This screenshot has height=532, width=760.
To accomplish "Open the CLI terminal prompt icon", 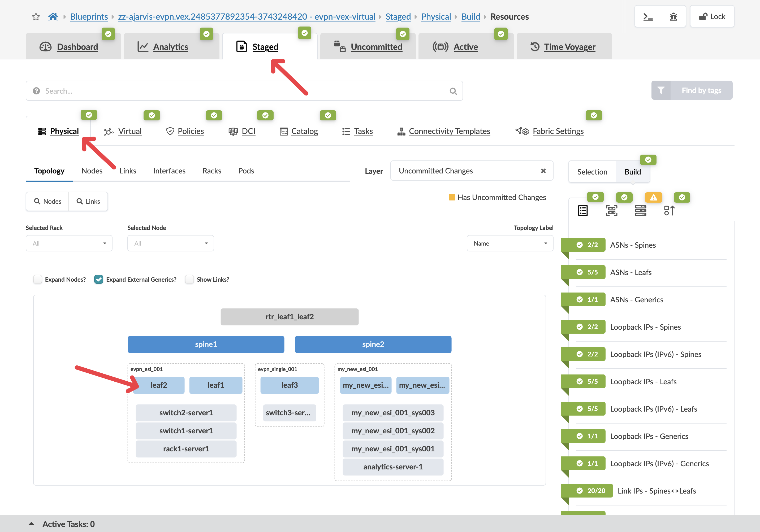I will [x=648, y=16].
